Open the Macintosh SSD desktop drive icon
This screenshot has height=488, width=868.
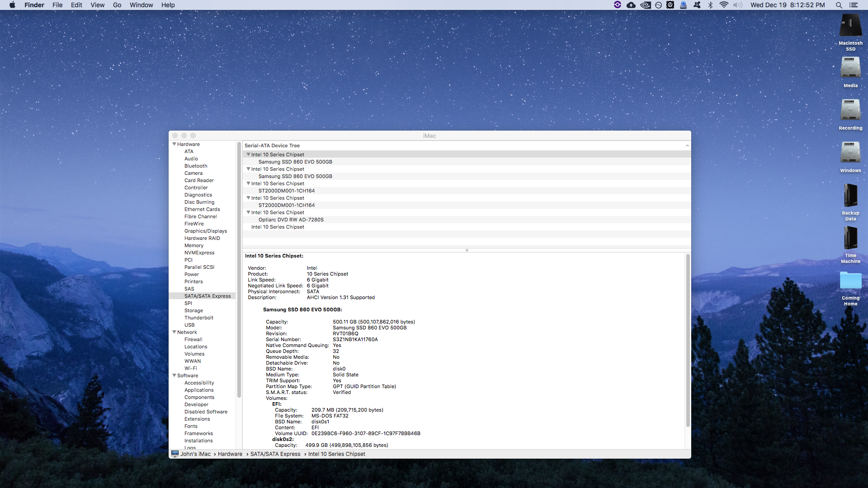pos(850,26)
